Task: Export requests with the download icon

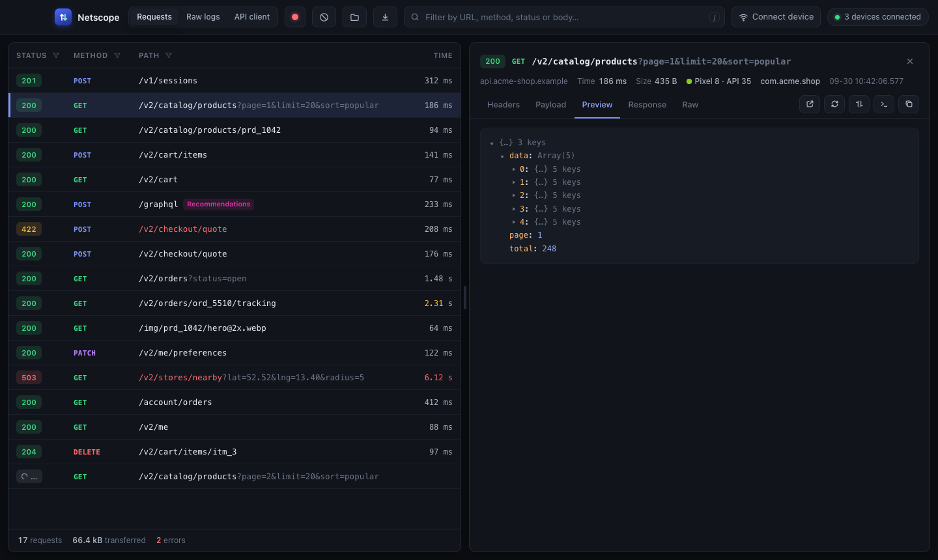Action: 385,17
